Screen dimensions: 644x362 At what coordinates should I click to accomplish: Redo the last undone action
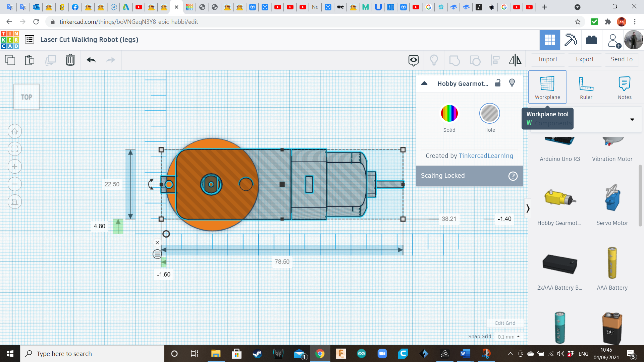tap(111, 60)
